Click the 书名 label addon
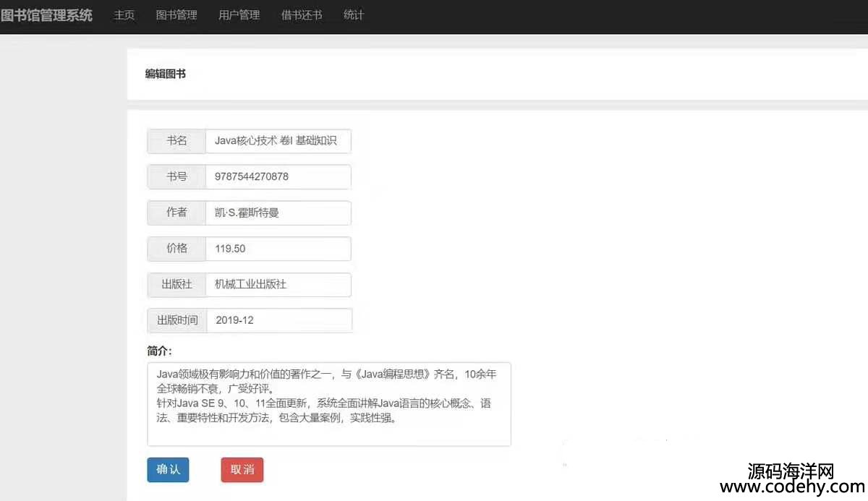 click(x=176, y=141)
